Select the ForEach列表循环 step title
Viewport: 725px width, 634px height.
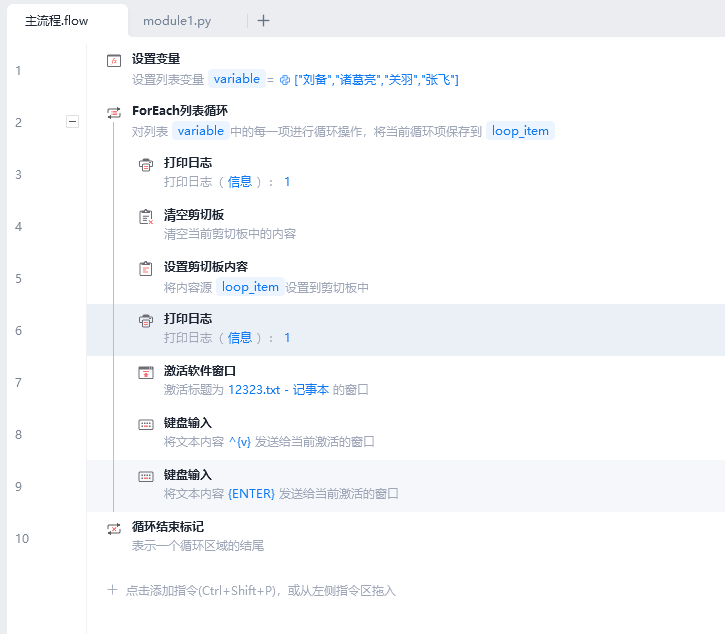(180, 111)
